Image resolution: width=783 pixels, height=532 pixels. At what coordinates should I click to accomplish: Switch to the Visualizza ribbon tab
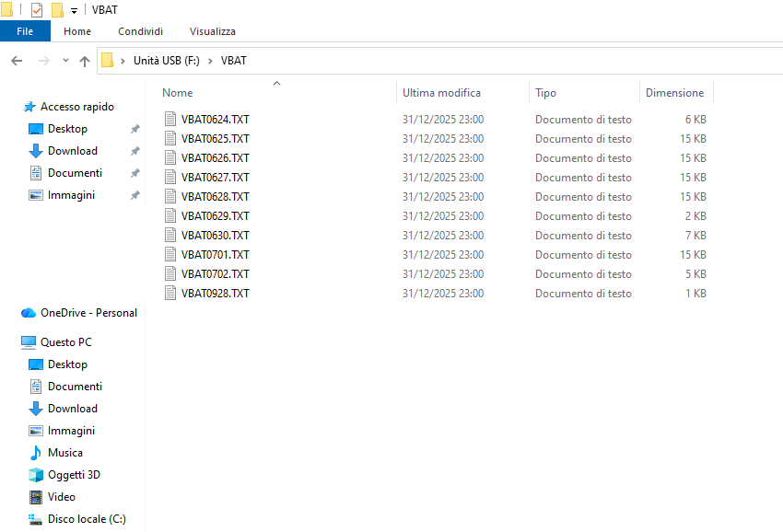point(213,31)
